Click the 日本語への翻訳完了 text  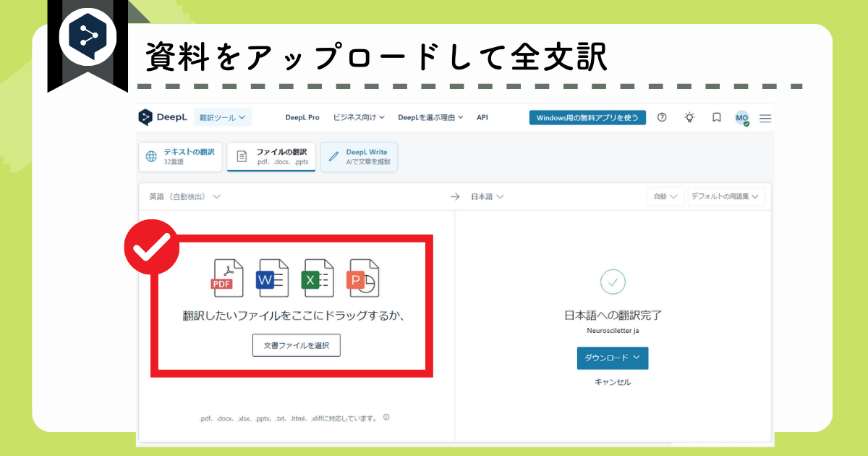(x=613, y=315)
